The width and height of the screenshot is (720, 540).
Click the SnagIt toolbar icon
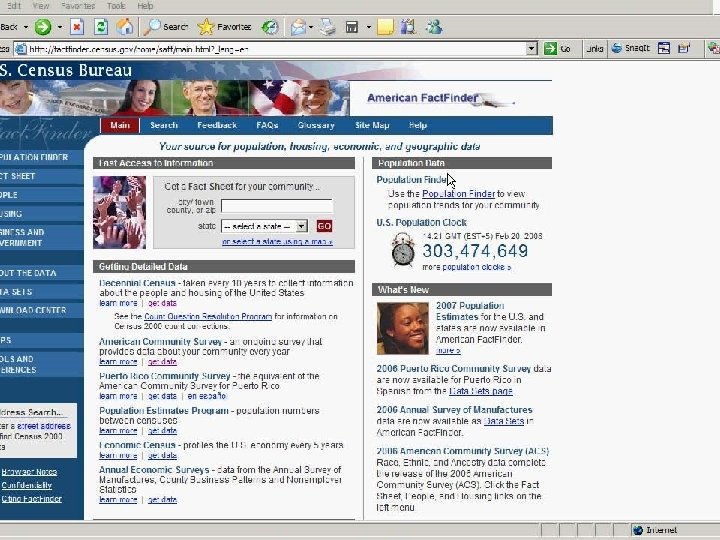click(631, 48)
